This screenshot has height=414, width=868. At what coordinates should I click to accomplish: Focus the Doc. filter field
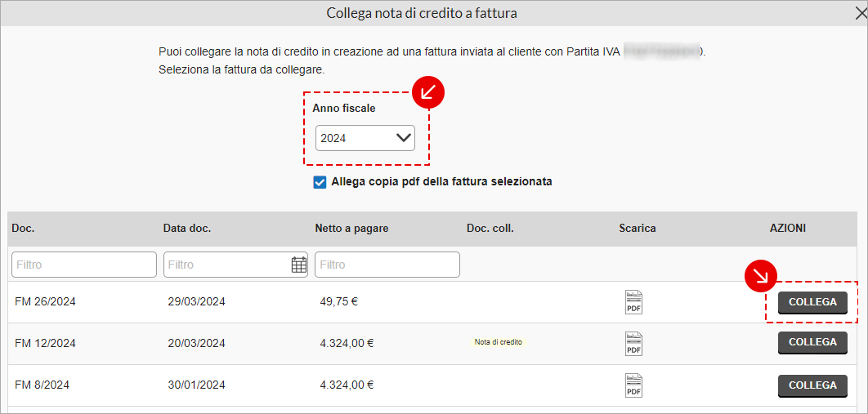(x=84, y=265)
